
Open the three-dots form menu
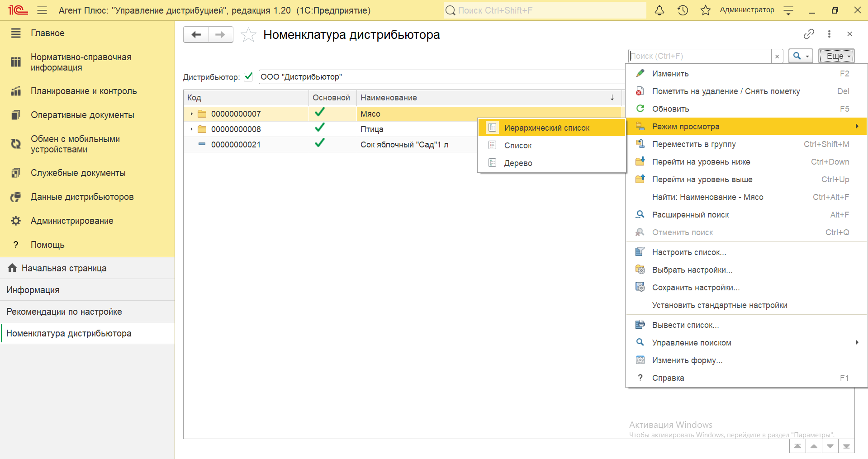coord(829,34)
